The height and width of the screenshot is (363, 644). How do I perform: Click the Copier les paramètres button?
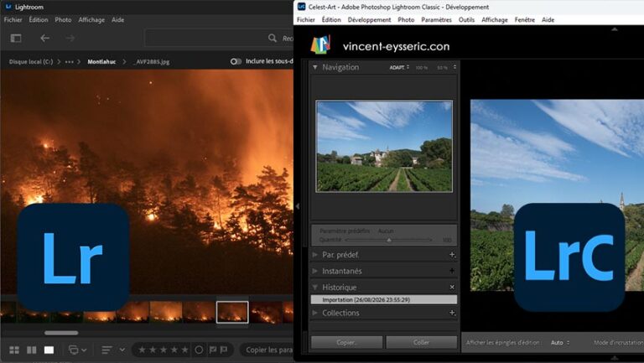[267, 350]
